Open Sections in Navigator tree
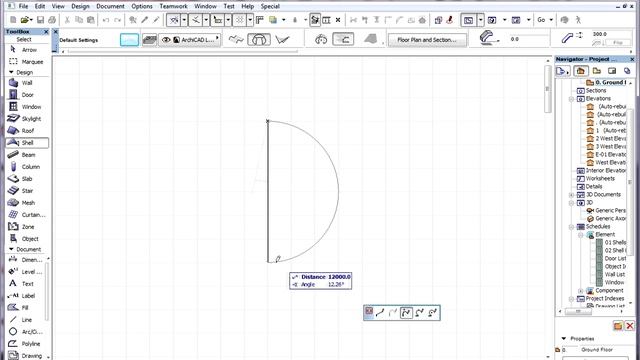 [x=596, y=91]
